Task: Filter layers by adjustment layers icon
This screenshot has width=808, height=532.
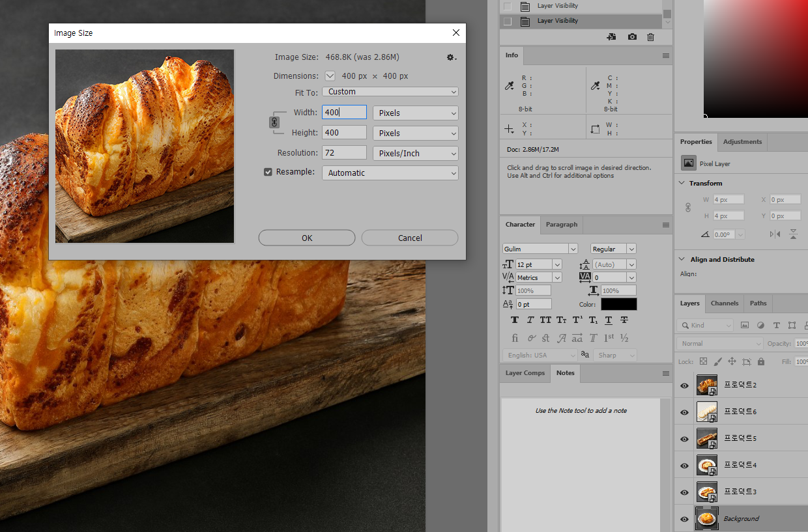Action: (x=760, y=325)
